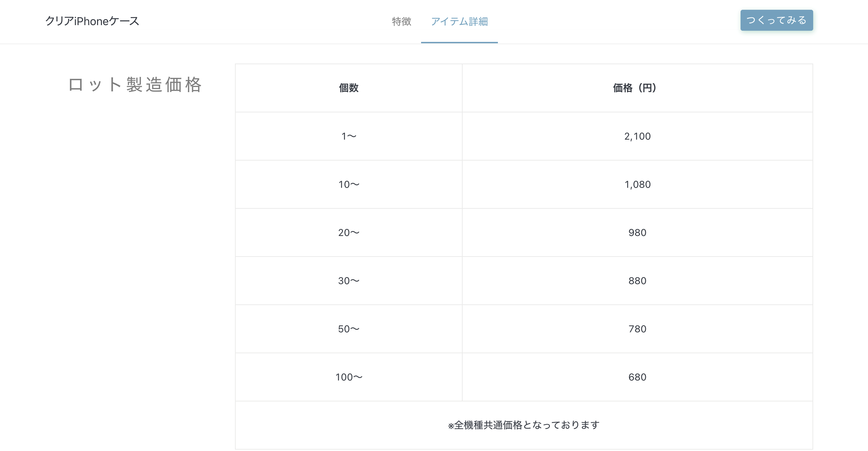The height and width of the screenshot is (451, 868).
Task: Click the ロット製造価格 heading
Action: pyautogui.click(x=135, y=85)
